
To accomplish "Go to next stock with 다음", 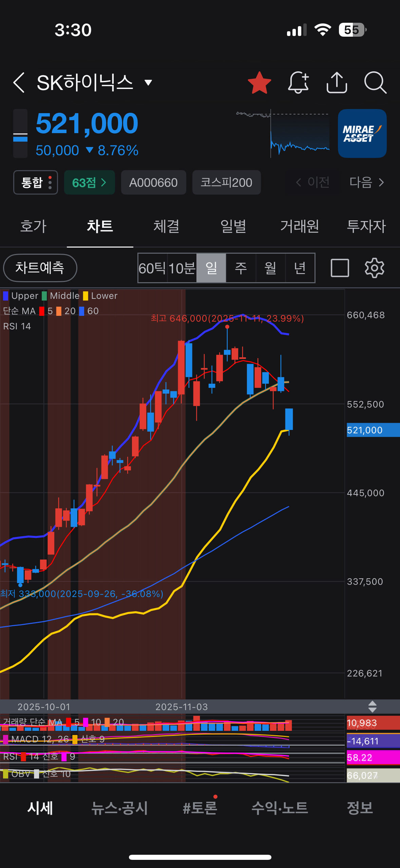I will [x=367, y=182].
